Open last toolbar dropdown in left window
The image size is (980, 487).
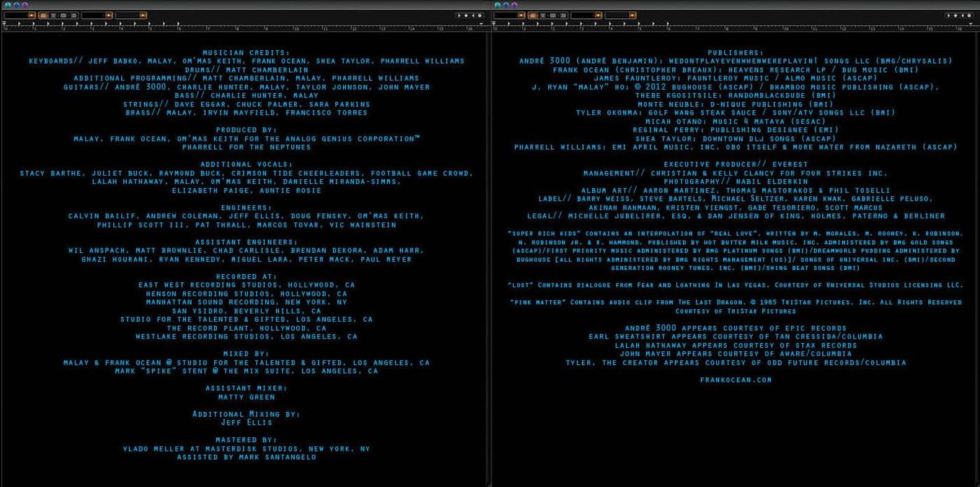(131, 15)
